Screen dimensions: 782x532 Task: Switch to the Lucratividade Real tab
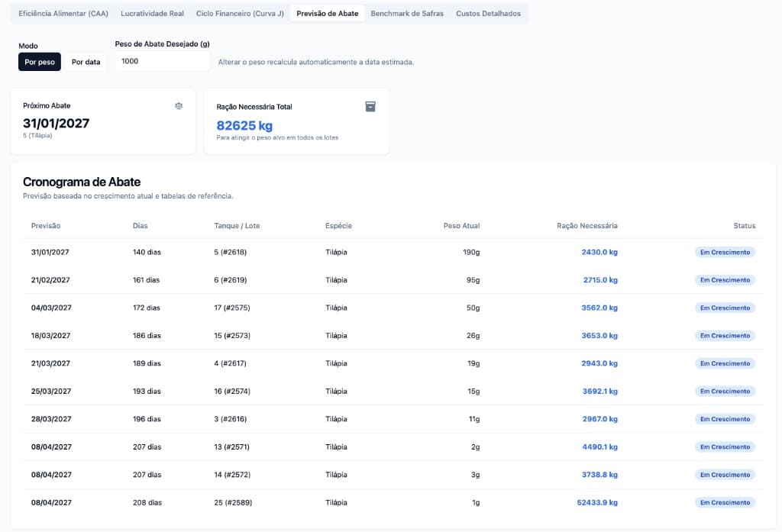[x=152, y=14]
